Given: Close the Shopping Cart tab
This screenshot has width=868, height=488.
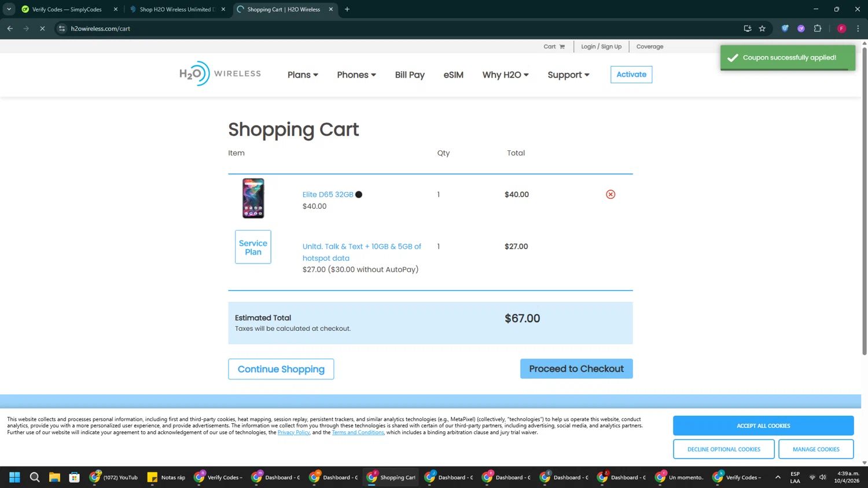Looking at the screenshot, I should (331, 9).
